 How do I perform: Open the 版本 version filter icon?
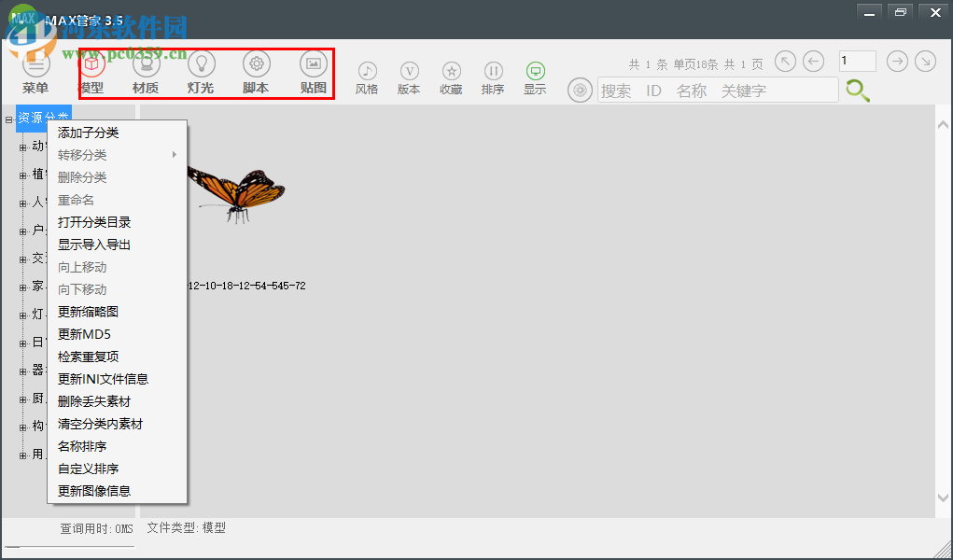coord(410,71)
